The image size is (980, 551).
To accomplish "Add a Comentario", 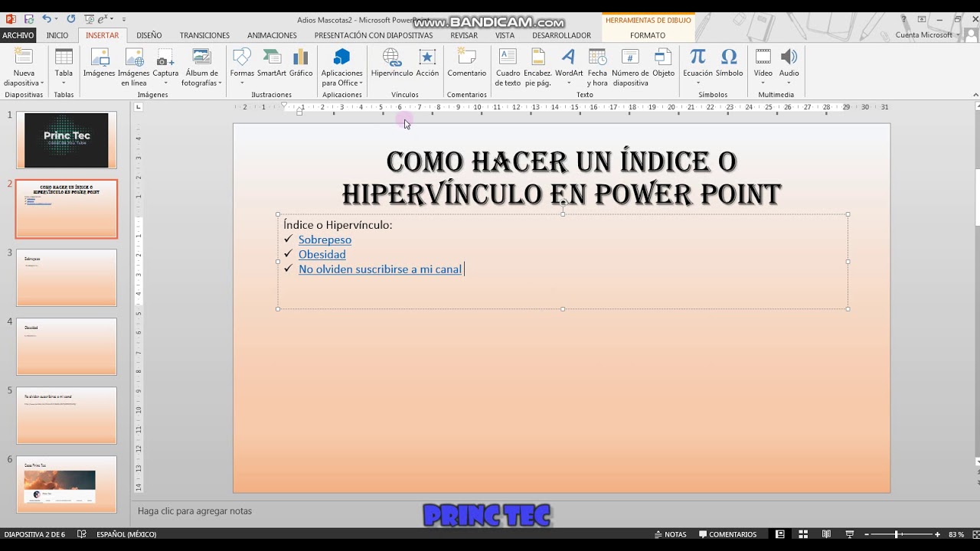I will coord(466,63).
